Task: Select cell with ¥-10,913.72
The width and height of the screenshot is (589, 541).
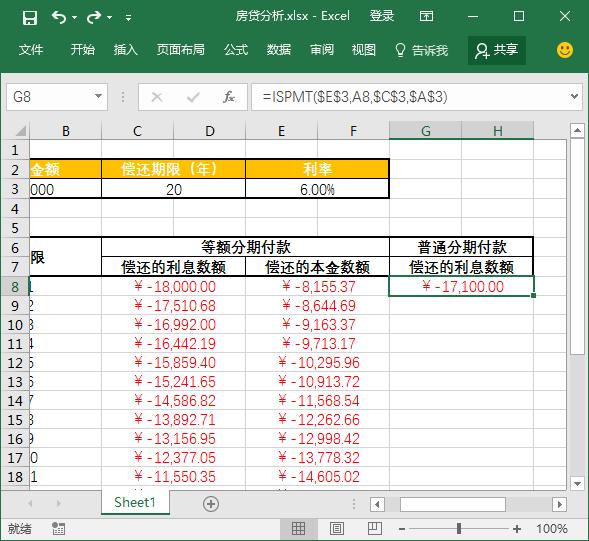Action: [x=317, y=382]
